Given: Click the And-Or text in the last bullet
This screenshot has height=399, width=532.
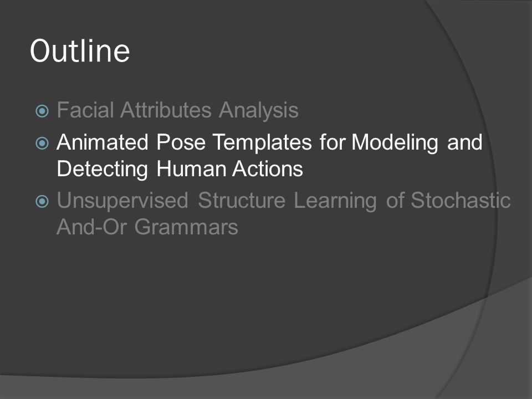Looking at the screenshot, I should [91, 227].
